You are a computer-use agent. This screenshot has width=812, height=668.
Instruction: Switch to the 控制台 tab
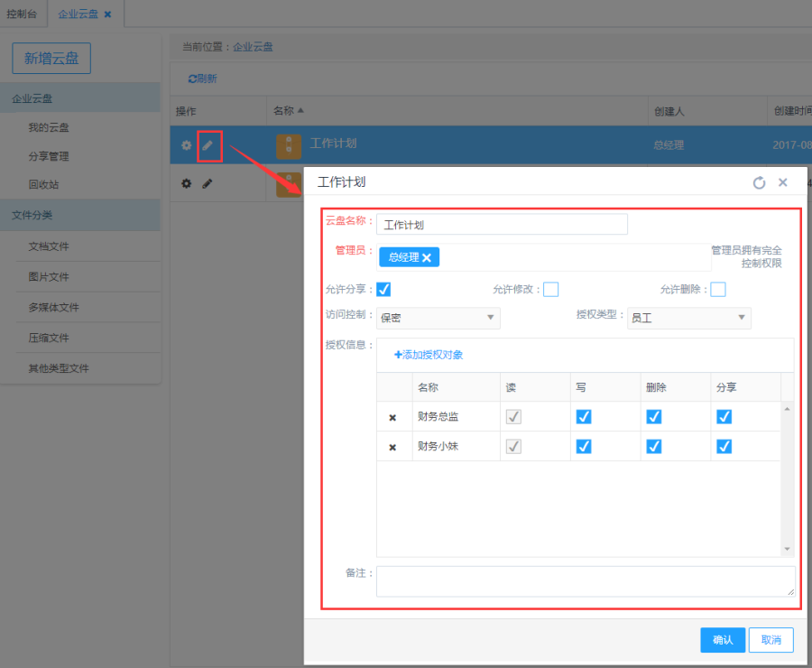[23, 14]
